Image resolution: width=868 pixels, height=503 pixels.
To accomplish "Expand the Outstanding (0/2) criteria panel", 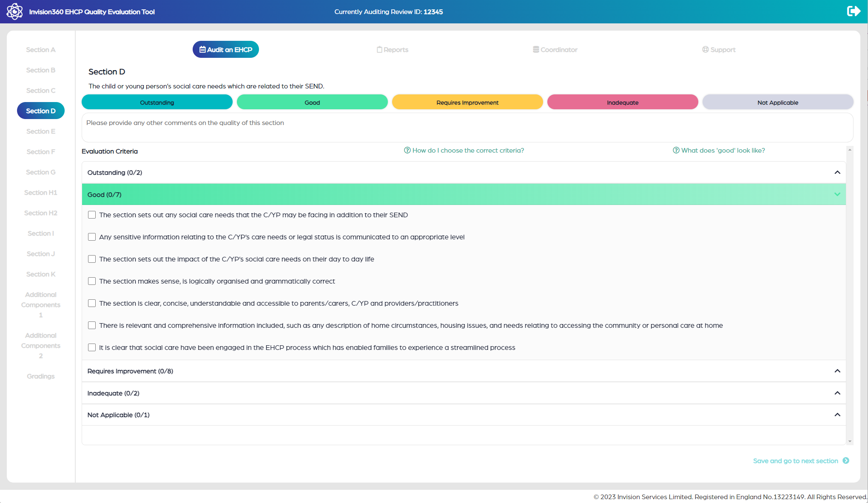I will click(837, 173).
